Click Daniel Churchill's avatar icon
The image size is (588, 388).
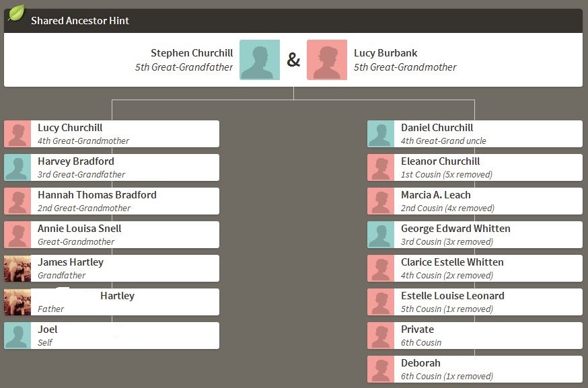(381, 134)
